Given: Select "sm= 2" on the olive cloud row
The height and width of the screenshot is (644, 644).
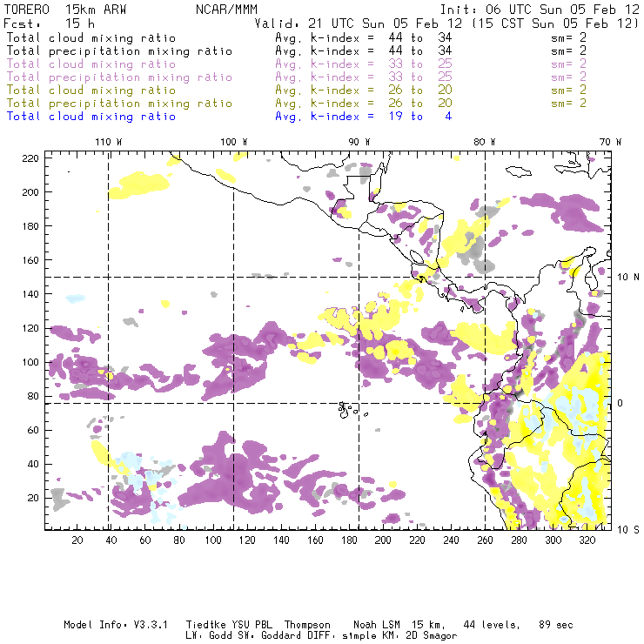Looking at the screenshot, I should point(569,91).
